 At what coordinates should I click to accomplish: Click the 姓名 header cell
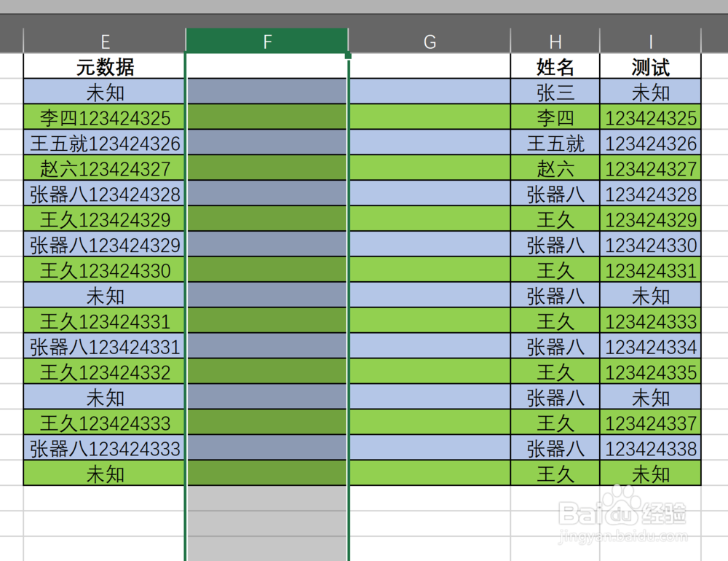tap(555, 66)
